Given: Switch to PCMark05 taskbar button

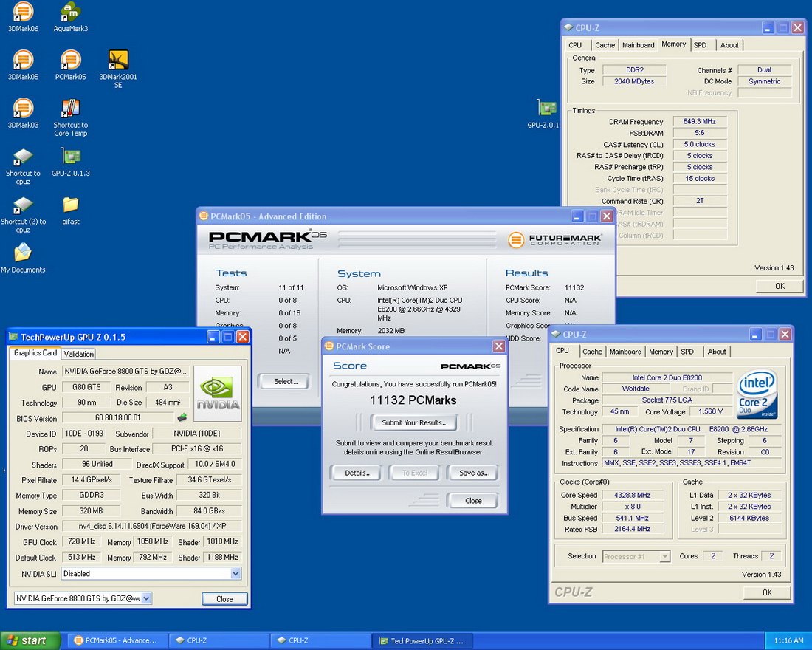Looking at the screenshot, I should 117,640.
